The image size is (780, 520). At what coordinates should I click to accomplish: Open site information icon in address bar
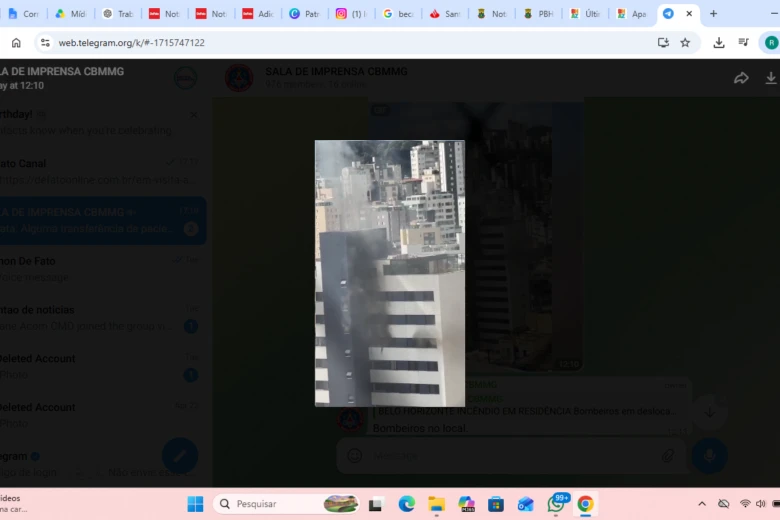coord(45,43)
